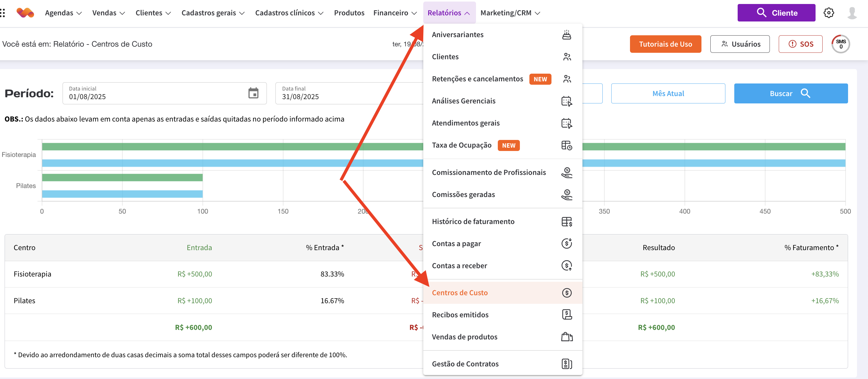Image resolution: width=868 pixels, height=379 pixels.
Task: Open the user profile avatar
Action: (x=852, y=13)
